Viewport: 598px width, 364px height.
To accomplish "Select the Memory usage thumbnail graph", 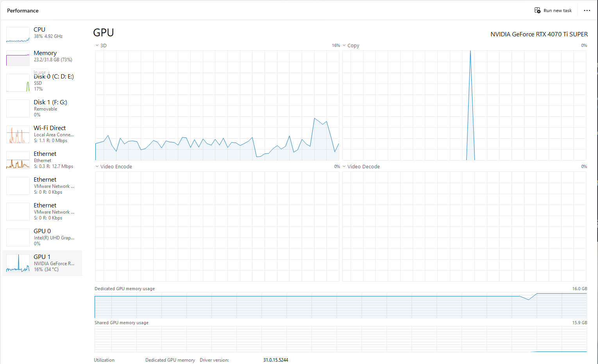I will (x=18, y=58).
